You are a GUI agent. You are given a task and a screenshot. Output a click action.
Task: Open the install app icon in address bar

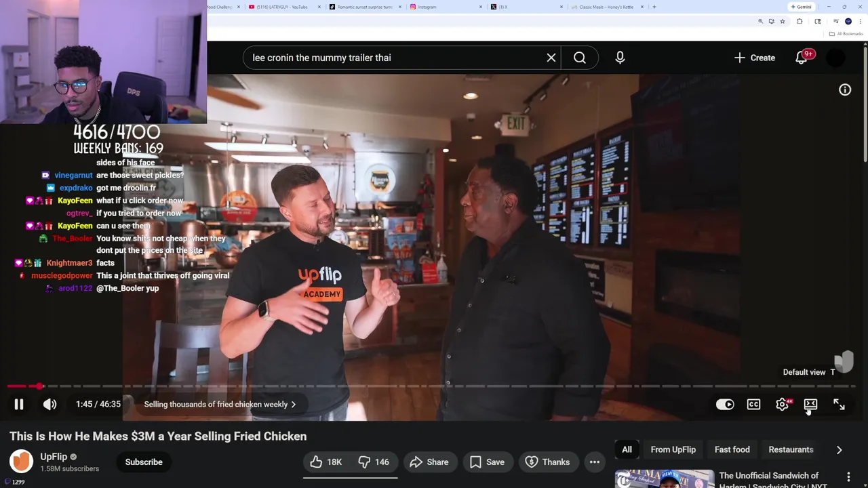coord(771,21)
